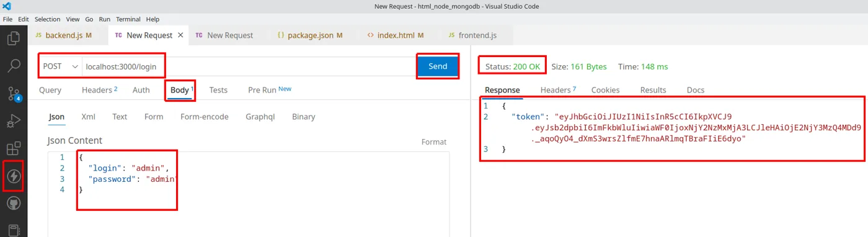Open the Results response tab
Viewport: 868px width, 237px height.
pos(653,90)
